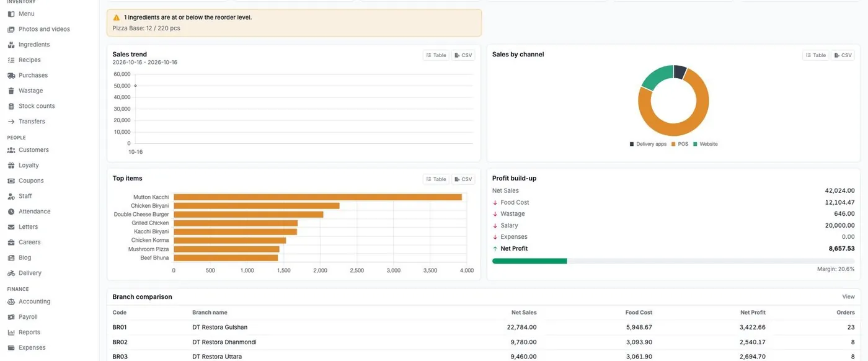This screenshot has width=868, height=361.
Task: Click the Margin: 20.6% text
Action: [x=836, y=269]
